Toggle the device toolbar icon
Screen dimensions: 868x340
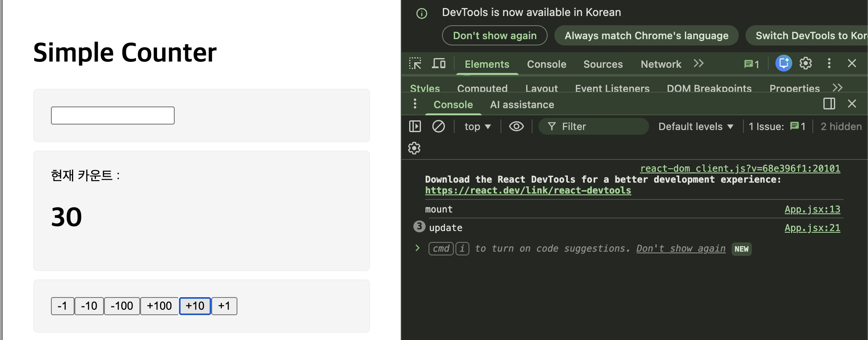[439, 64]
